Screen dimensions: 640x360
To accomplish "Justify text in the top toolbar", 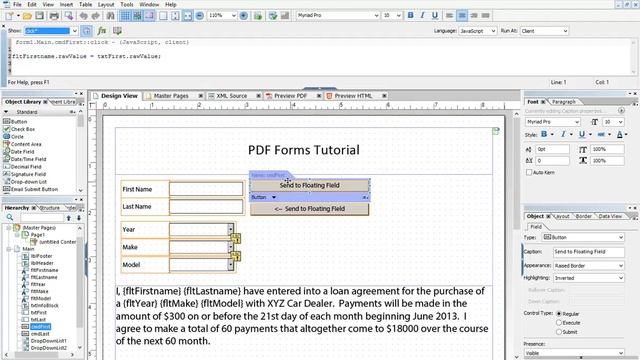I will tap(486, 16).
